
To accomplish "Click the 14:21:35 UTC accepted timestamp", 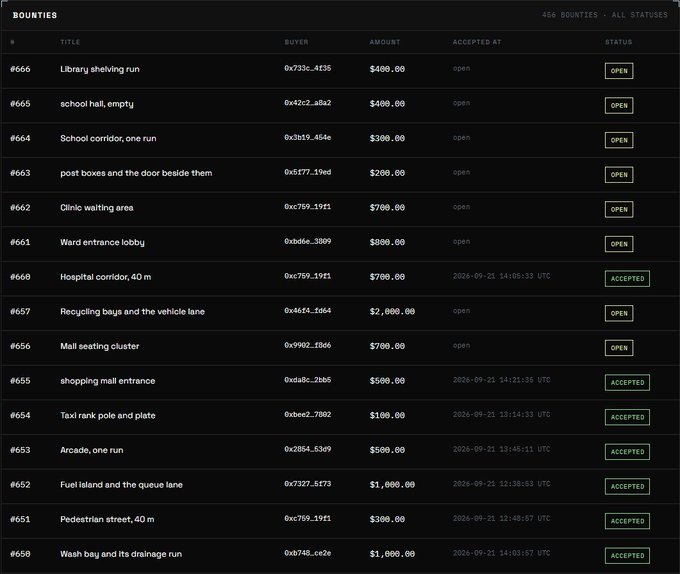I will pos(501,380).
